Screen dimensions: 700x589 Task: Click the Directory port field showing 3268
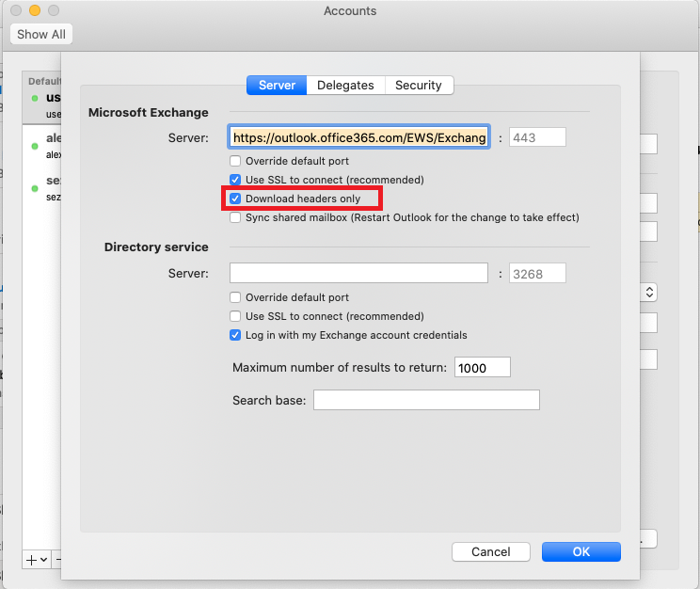pyautogui.click(x=537, y=273)
